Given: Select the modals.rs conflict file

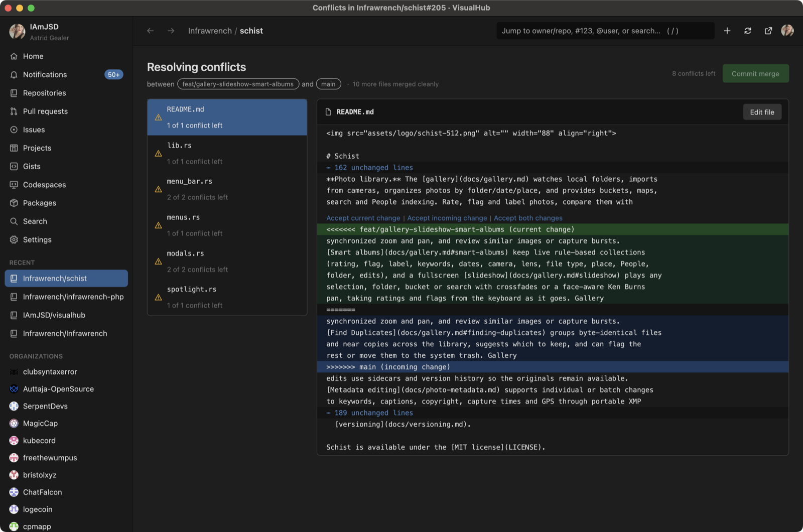Looking at the screenshot, I should pyautogui.click(x=227, y=261).
